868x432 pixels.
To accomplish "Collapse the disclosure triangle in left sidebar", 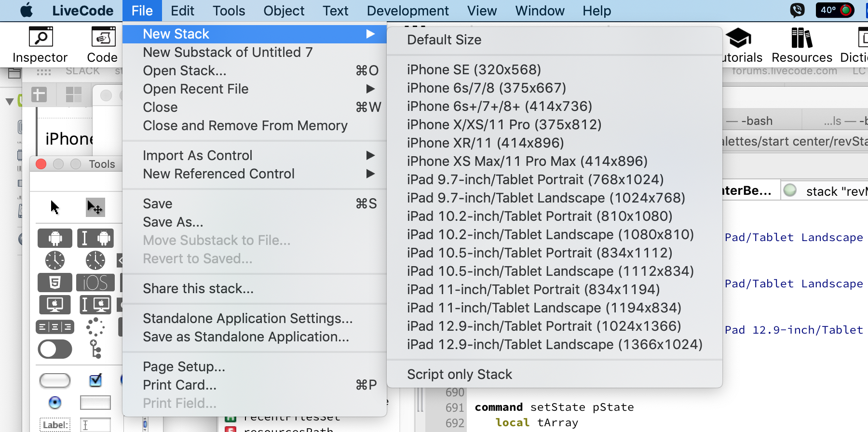I will [x=9, y=101].
